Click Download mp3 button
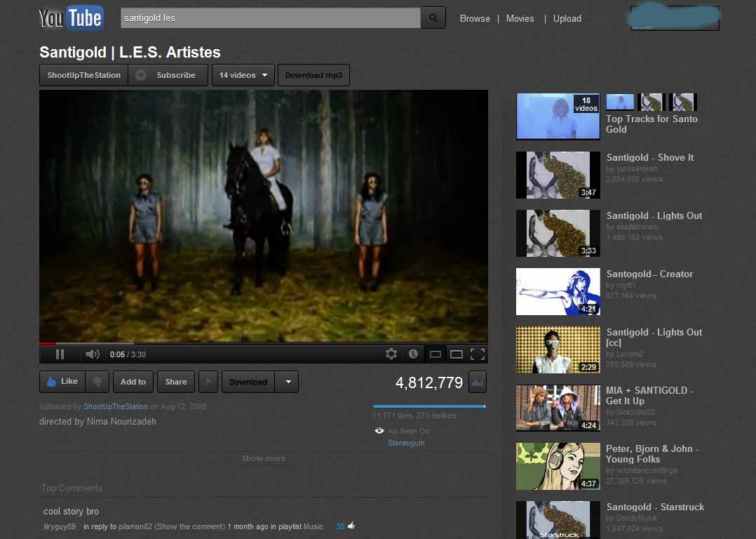Viewport: 756px width, 539px height. (313, 75)
